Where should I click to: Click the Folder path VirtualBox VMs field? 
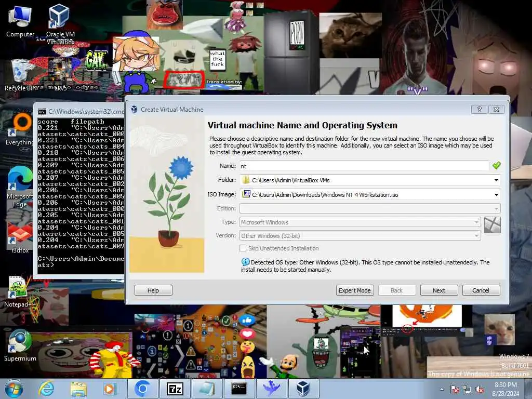[x=370, y=180]
